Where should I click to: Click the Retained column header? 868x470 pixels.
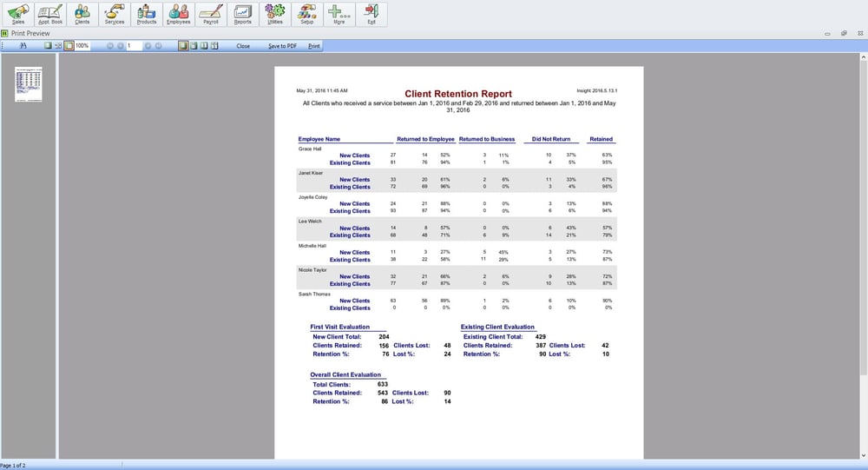click(601, 139)
